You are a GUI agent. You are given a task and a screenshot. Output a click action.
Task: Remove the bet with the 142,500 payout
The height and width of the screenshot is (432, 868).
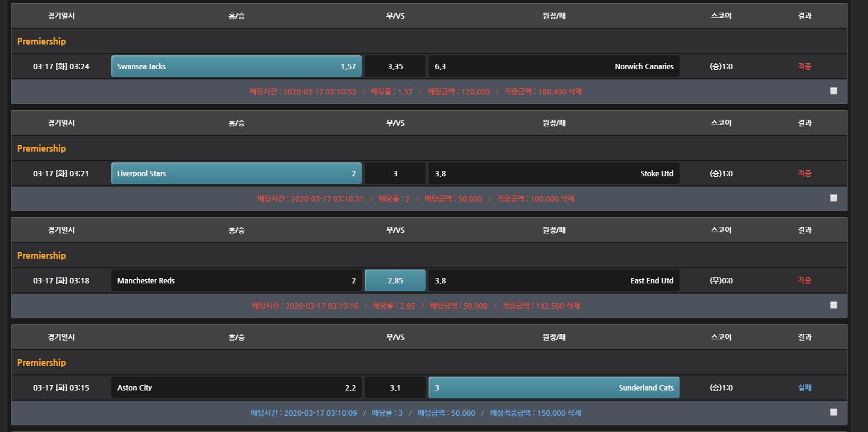572,306
